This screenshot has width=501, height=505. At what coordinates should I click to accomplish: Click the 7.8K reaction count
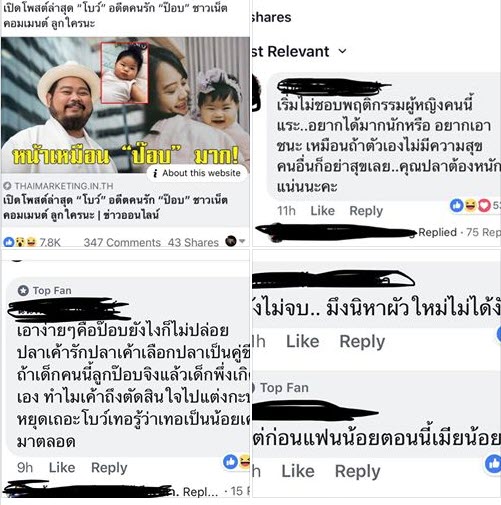click(50, 242)
